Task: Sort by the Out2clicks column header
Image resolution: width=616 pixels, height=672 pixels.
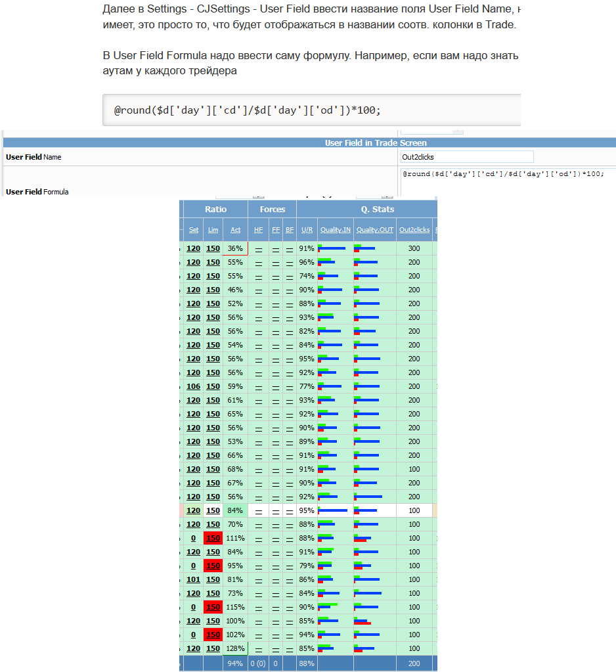Action: [x=414, y=230]
